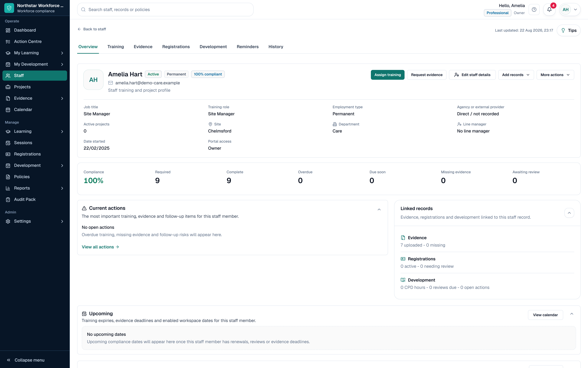Click the help question mark icon
This screenshot has height=368, width=588.
coord(534,10)
